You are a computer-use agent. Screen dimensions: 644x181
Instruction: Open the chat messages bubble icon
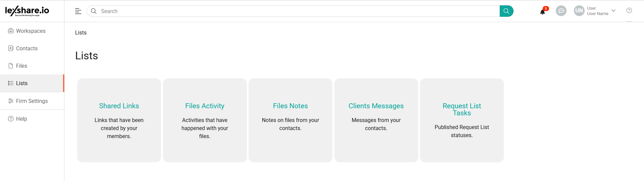click(x=561, y=11)
